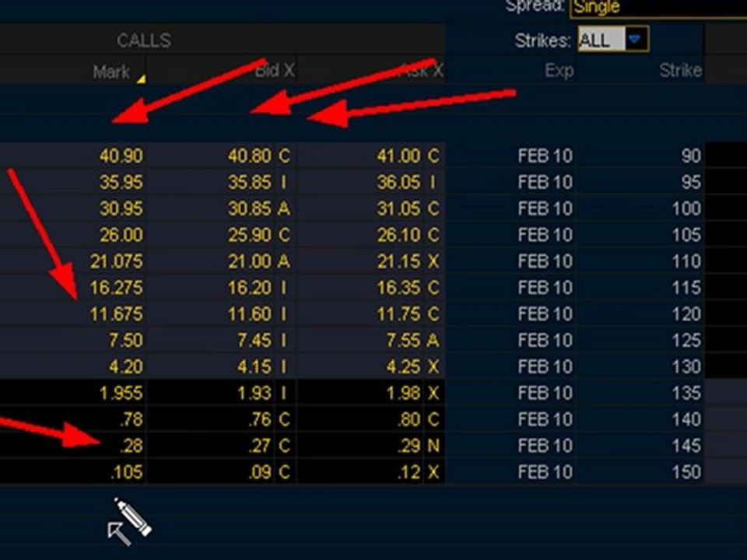Select the strike 100 row value

click(686, 208)
